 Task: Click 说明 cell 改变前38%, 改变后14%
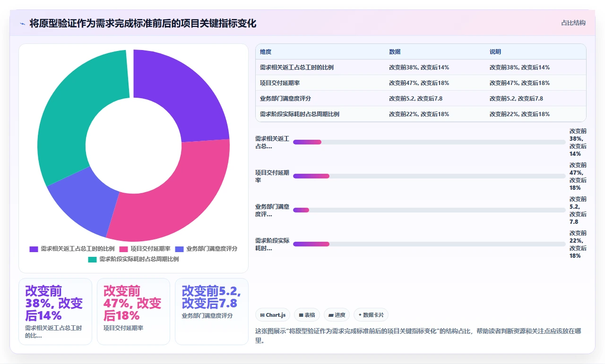[536, 68]
